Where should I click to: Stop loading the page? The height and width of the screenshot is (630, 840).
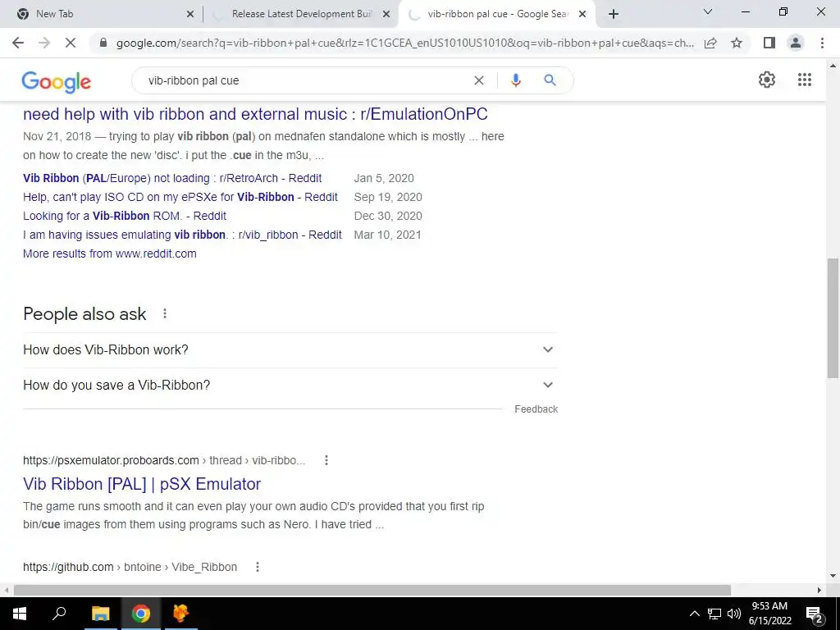pyautogui.click(x=71, y=43)
